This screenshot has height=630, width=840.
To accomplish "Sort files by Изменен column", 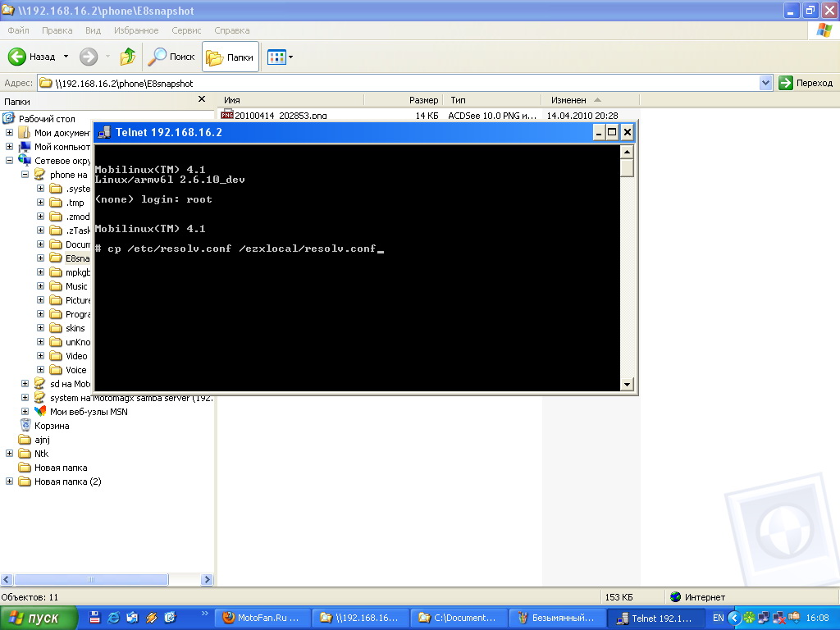I will [590, 100].
